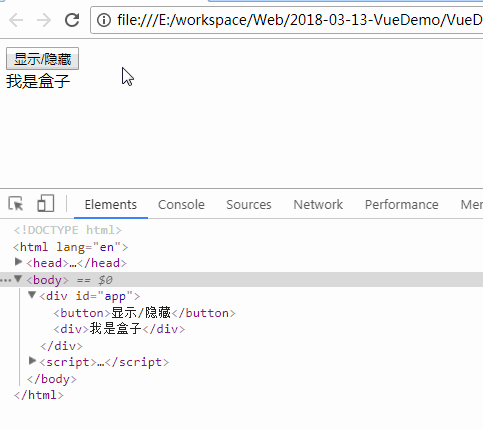Click the ellipsis beside body element

[5, 280]
